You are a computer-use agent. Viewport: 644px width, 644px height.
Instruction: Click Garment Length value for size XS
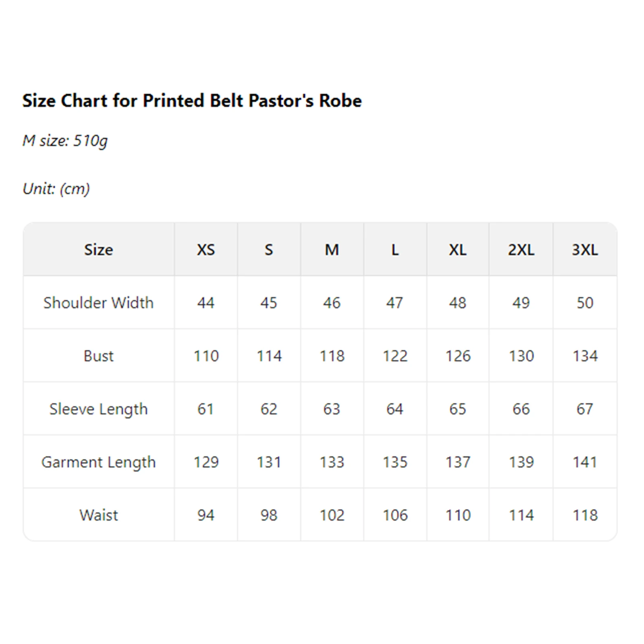pos(206,462)
